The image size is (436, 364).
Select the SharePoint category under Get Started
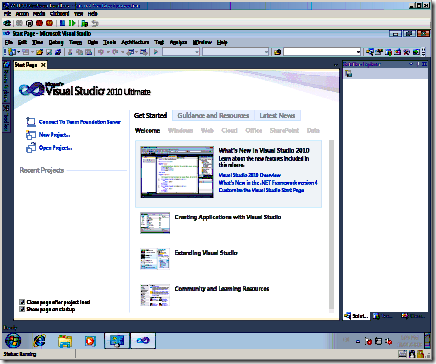[x=284, y=130]
